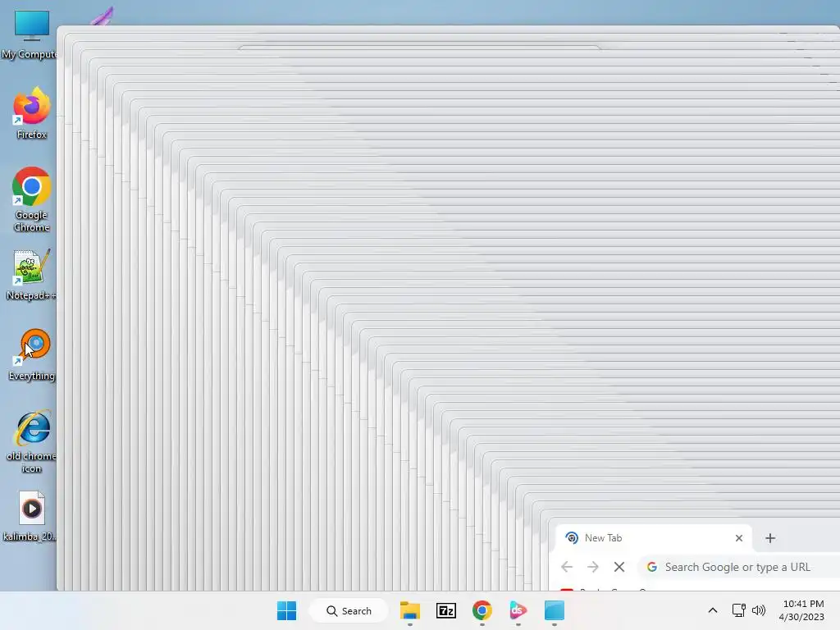Screen dimensions: 840x630
Task: Stop loading the page in Chrome
Action: click(x=619, y=567)
